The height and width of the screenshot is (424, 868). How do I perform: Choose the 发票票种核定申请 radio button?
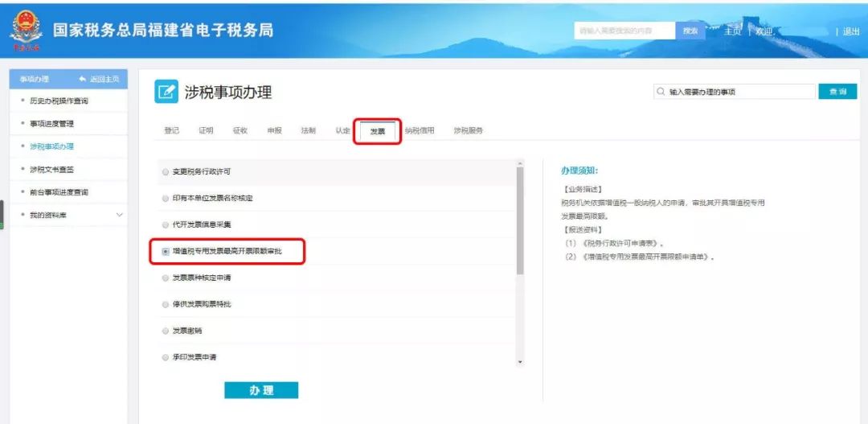coord(166,278)
